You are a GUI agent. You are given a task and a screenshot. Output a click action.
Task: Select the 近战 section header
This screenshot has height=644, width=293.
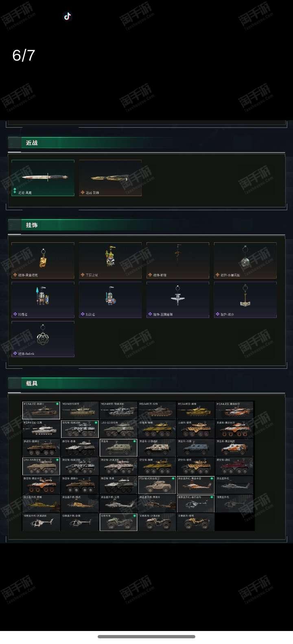point(32,143)
